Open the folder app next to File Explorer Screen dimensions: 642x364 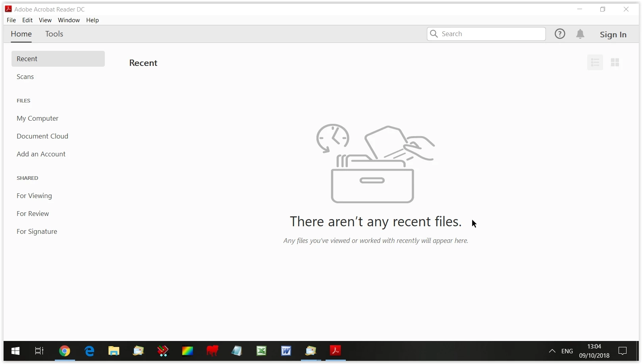pos(139,351)
